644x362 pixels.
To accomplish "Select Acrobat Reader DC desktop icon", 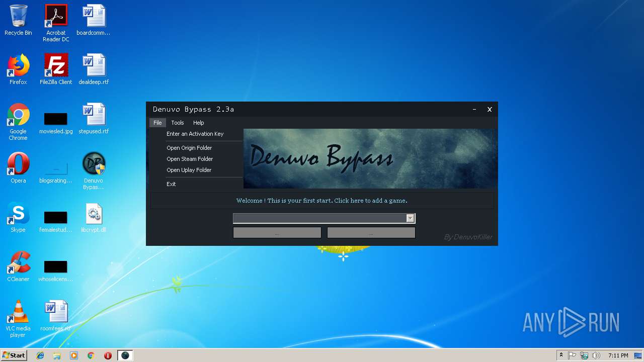I will (56, 23).
